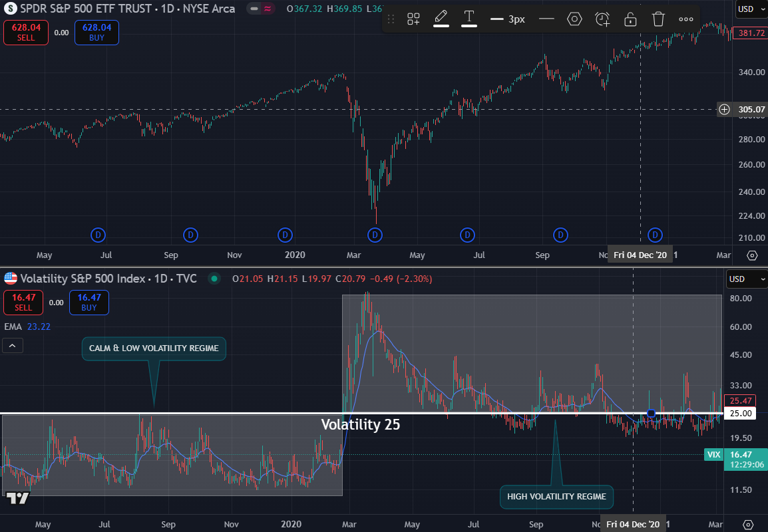Select CALM & LOW VOLATILITY REGIME callout
This screenshot has height=532, width=768.
[x=154, y=348]
